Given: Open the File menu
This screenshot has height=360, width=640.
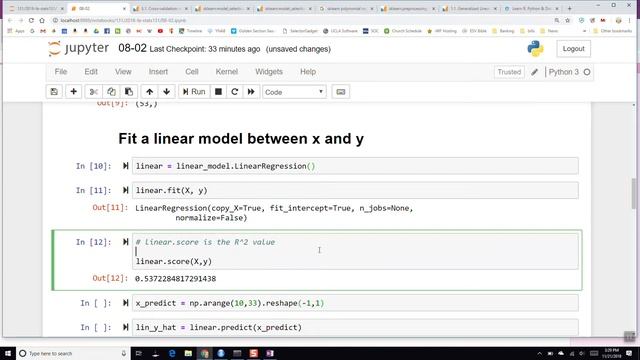Looking at the screenshot, I should pyautogui.click(x=61, y=72).
